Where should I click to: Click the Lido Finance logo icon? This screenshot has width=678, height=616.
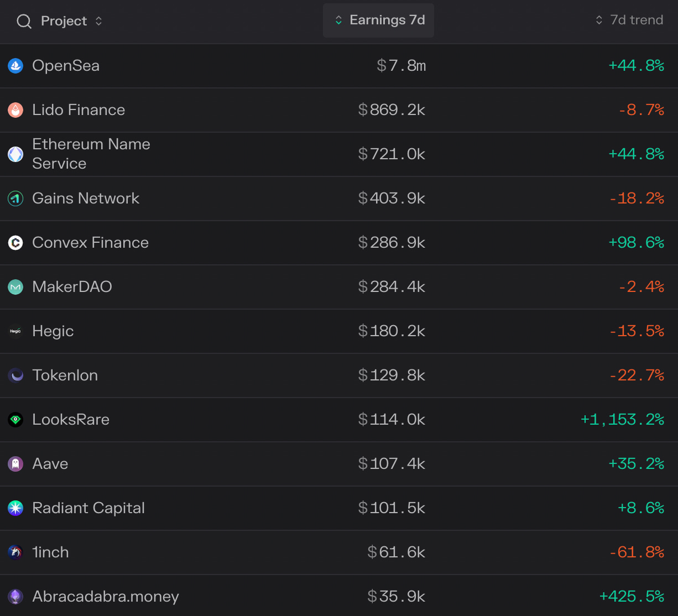[15, 110]
